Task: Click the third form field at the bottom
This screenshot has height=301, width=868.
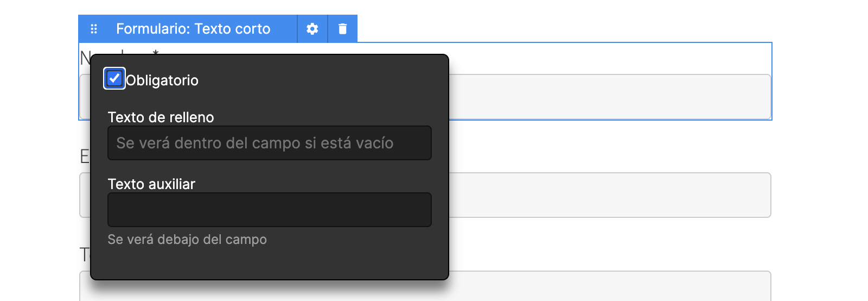Action: point(609,286)
